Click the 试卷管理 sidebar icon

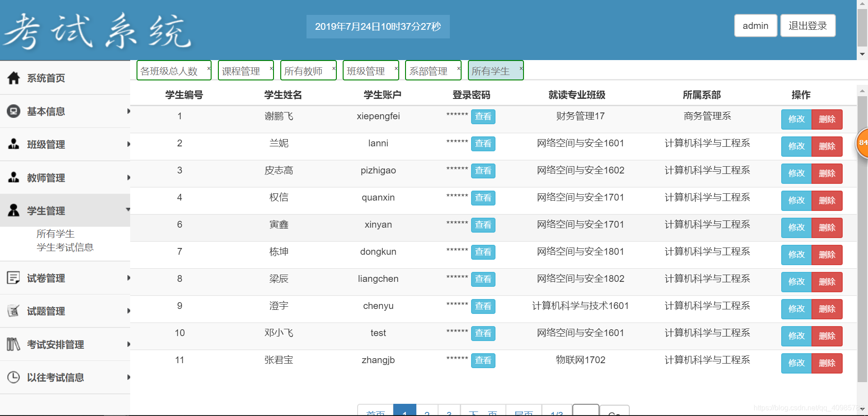[x=14, y=278]
